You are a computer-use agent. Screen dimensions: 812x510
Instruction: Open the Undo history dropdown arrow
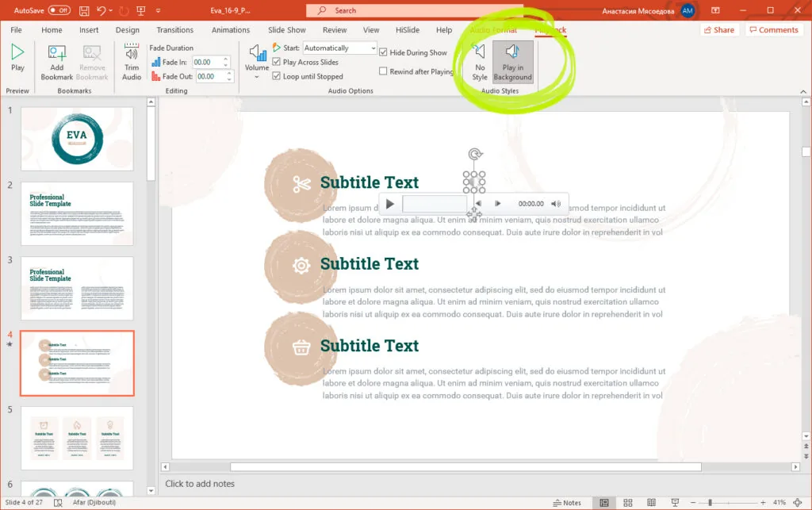click(111, 10)
